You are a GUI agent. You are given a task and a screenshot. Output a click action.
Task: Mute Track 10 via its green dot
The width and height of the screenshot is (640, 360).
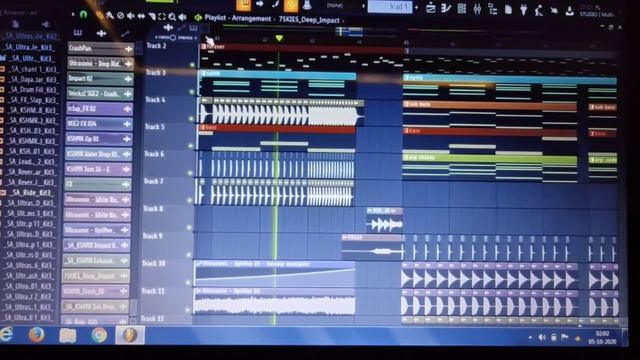188,282
